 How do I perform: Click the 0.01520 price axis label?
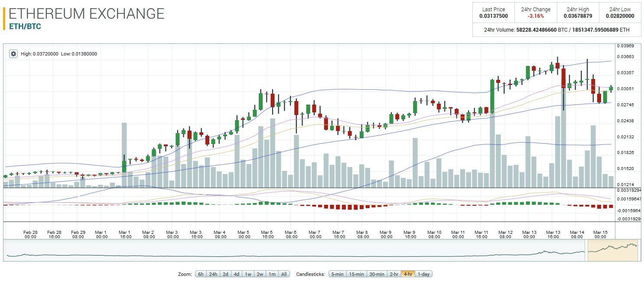click(625, 168)
